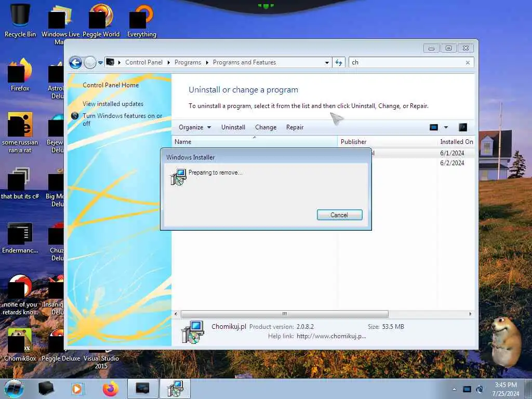The width and height of the screenshot is (532, 399).
Task: Click the change view icon button
Action: click(x=434, y=127)
